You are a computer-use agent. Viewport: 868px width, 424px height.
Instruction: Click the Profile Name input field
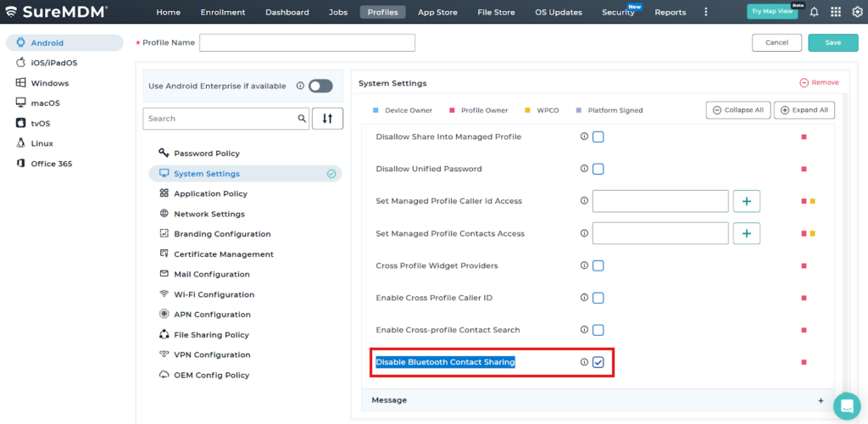pos(307,42)
